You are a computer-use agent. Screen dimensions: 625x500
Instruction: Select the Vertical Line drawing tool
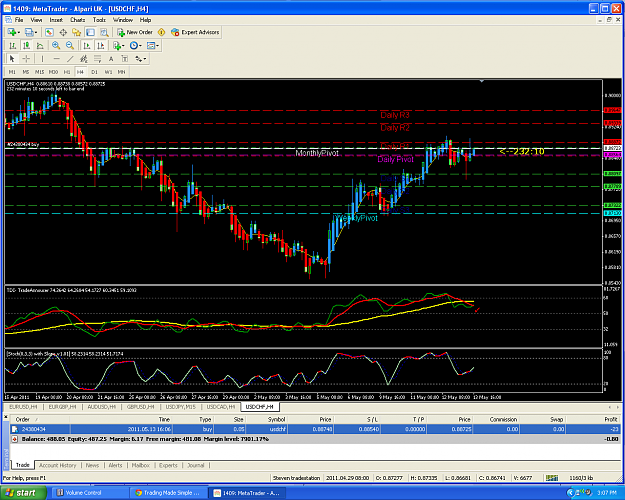click(x=42, y=59)
